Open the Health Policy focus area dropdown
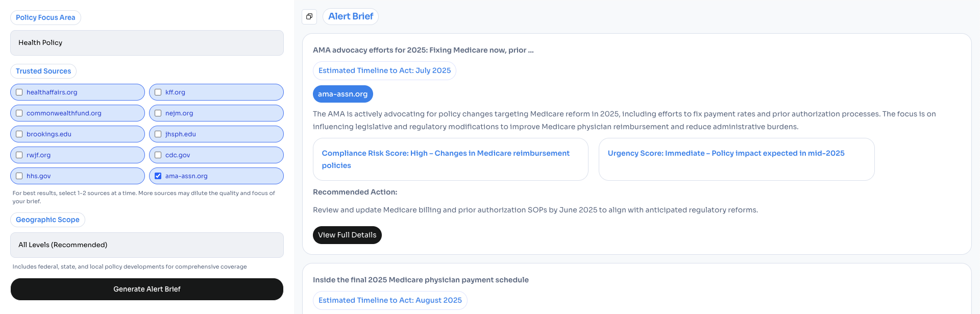Viewport: 980px width, 314px height. [x=147, y=43]
